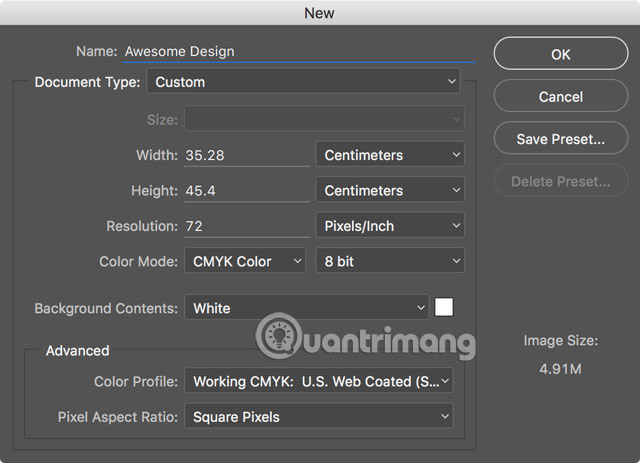Screen dimensions: 640x463
Task: Click the Name text field
Action: coord(298,51)
